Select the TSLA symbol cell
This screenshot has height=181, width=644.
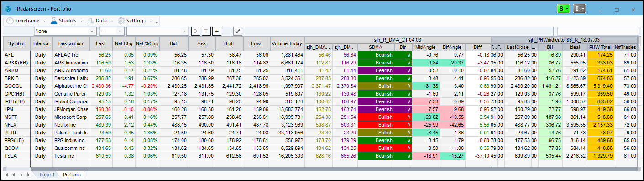coord(16,156)
